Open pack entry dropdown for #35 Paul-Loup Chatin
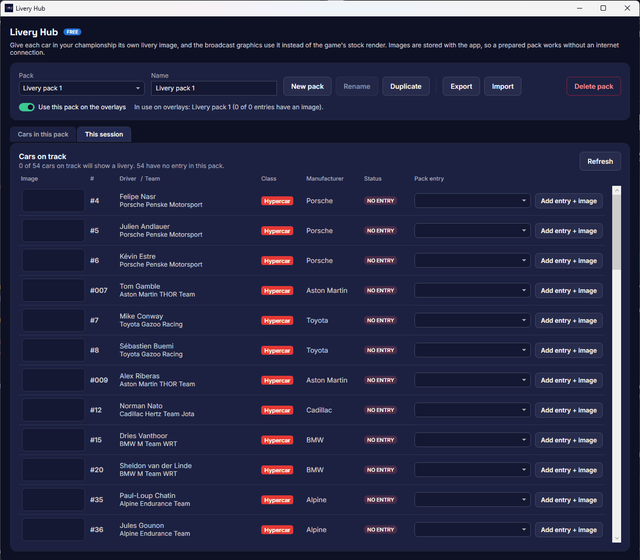 472,500
